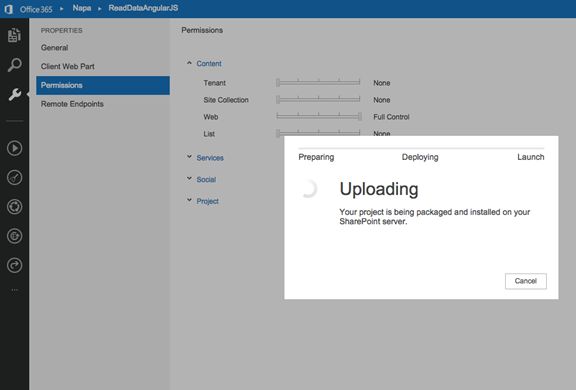Open General properties page

(54, 48)
